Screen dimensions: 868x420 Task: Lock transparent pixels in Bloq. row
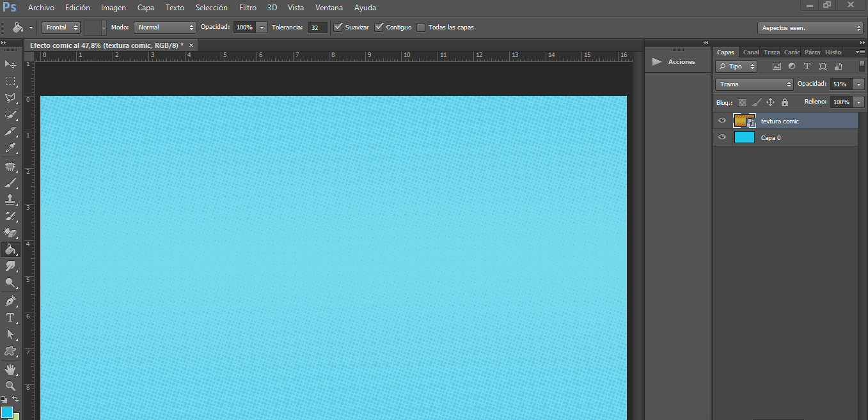[742, 102]
